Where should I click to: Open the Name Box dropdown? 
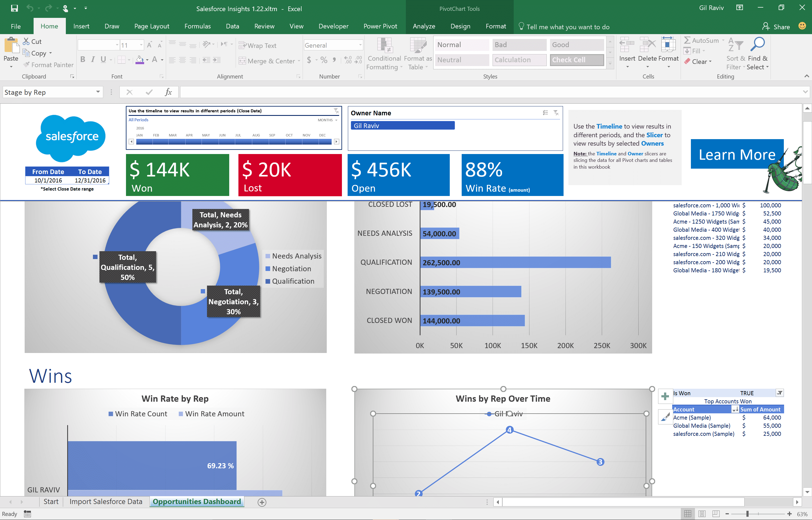[x=98, y=92]
